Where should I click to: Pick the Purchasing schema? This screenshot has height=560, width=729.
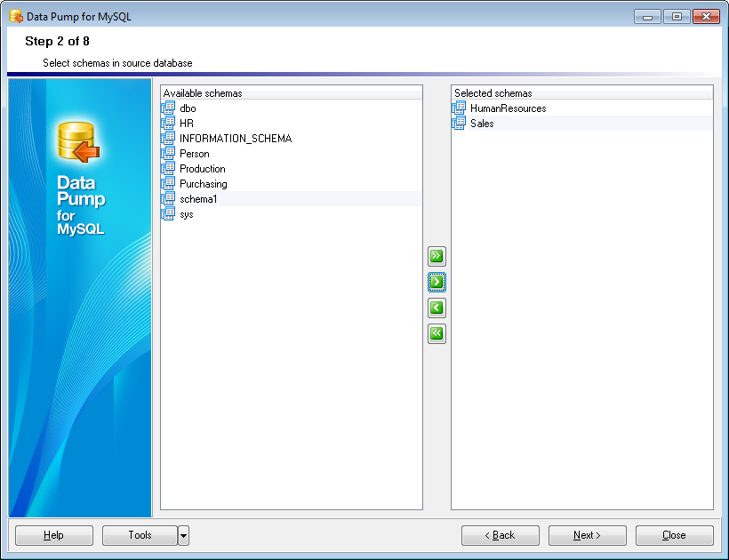click(203, 184)
